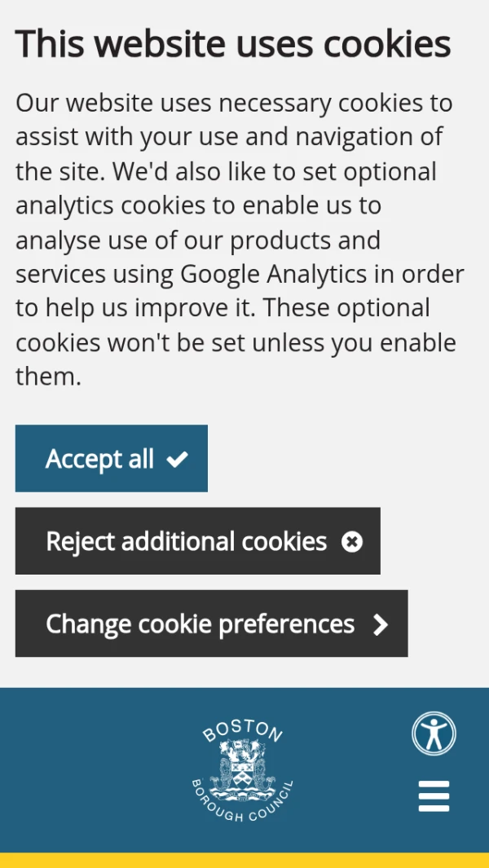Select the "Reject additional cookies" label text
The height and width of the screenshot is (868, 489).
(x=186, y=542)
